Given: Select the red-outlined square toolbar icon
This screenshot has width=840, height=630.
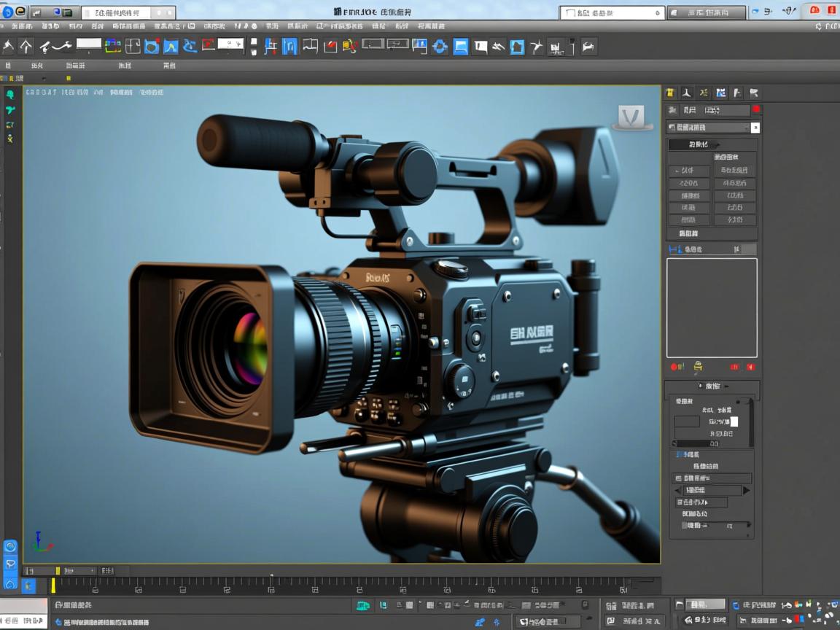Looking at the screenshot, I should [208, 45].
